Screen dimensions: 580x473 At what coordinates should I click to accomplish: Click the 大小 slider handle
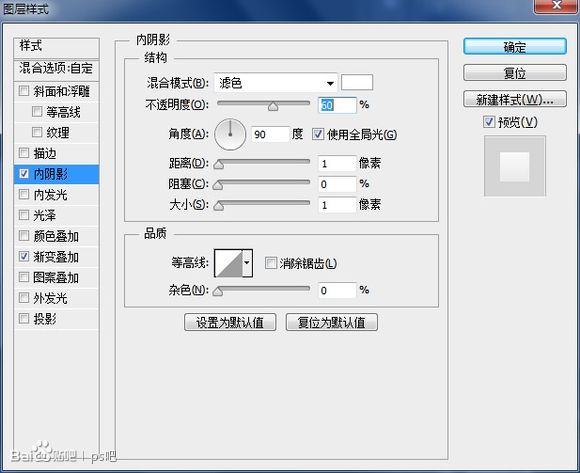pyautogui.click(x=219, y=206)
